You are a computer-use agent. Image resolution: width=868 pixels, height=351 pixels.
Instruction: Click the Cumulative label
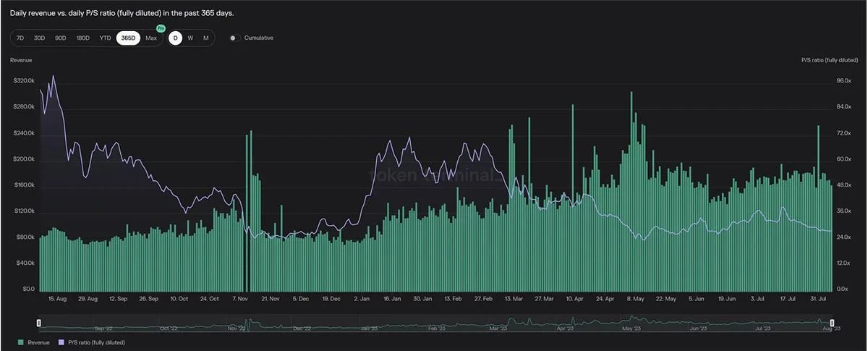[259, 38]
